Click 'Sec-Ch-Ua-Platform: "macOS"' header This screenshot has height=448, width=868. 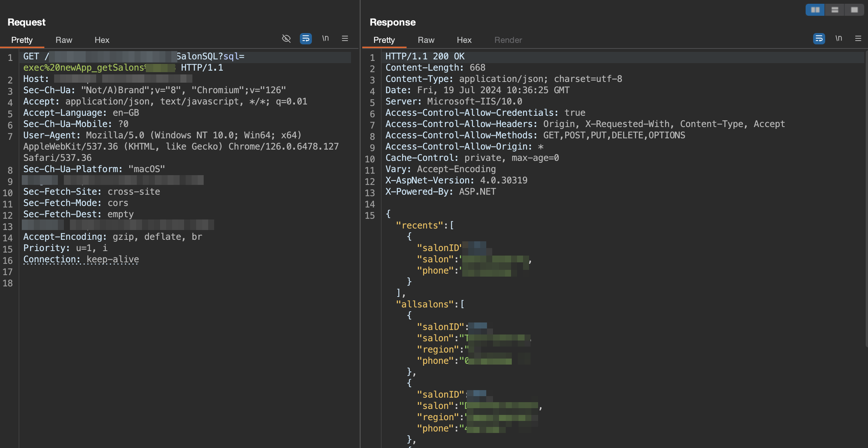(94, 169)
